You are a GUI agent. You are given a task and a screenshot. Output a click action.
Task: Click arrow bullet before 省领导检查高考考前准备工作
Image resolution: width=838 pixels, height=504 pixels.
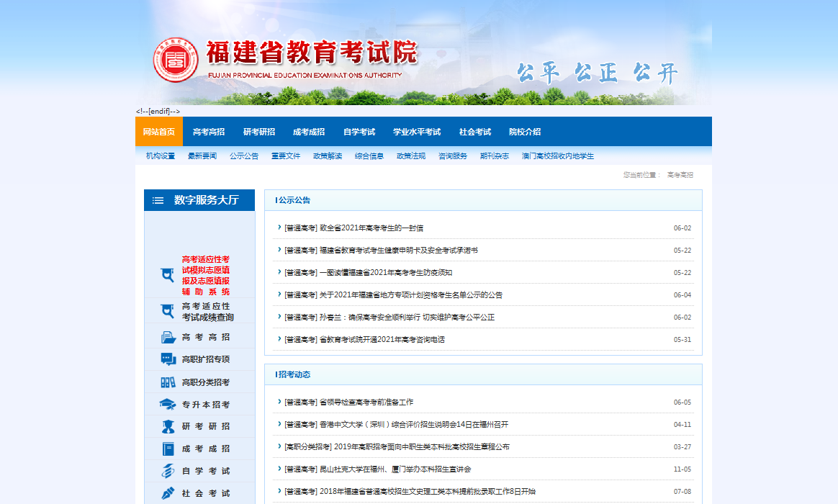coord(279,402)
